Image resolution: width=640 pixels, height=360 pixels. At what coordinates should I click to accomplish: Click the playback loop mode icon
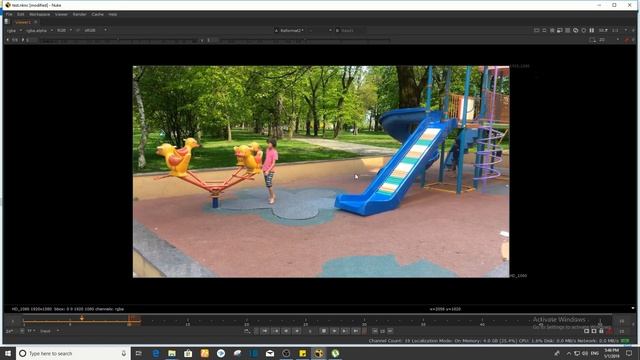[x=247, y=331]
